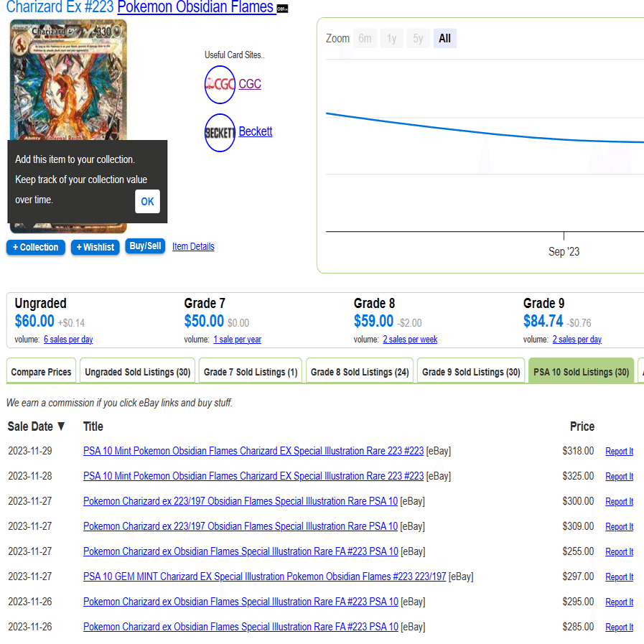Open the PSA 10 GEM MINT Charizard listing
Image resolution: width=644 pixels, height=644 pixels.
pyautogui.click(x=264, y=577)
